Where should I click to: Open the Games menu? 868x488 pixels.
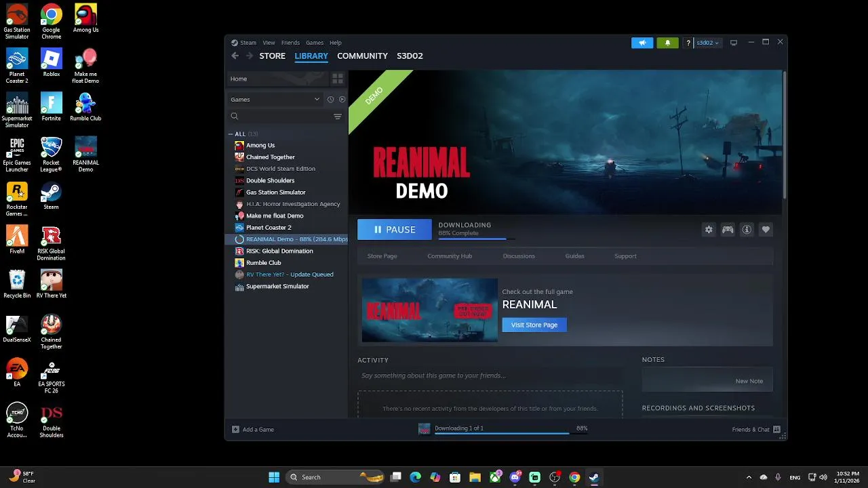click(x=315, y=43)
